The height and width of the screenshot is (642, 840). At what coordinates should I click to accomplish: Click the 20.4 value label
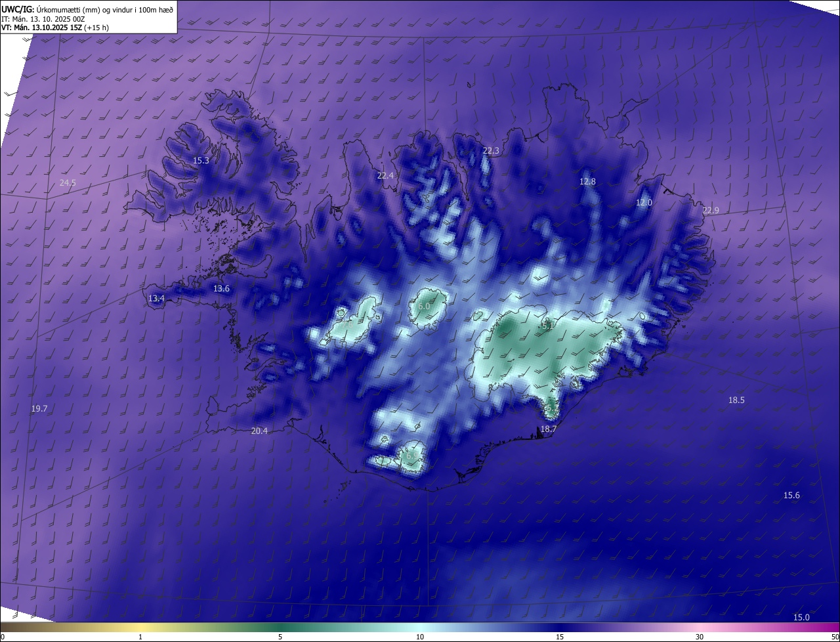tap(259, 431)
